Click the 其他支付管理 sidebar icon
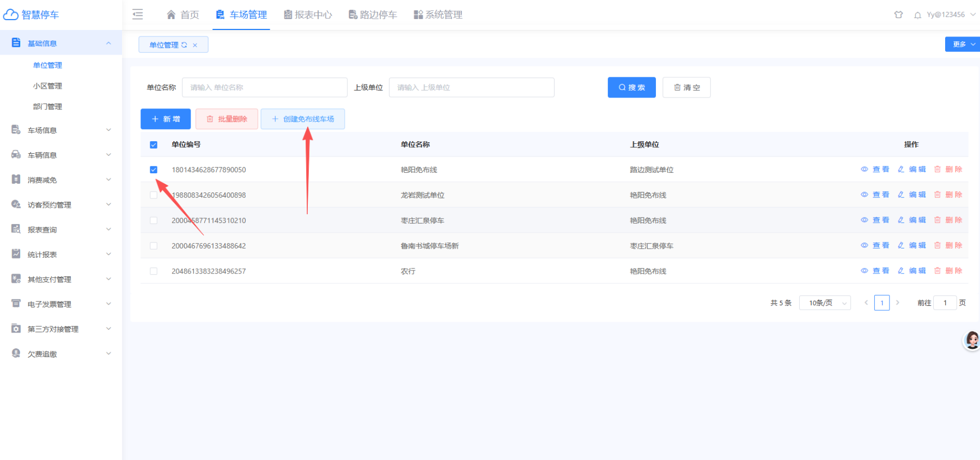The width and height of the screenshot is (980, 460). [x=16, y=279]
